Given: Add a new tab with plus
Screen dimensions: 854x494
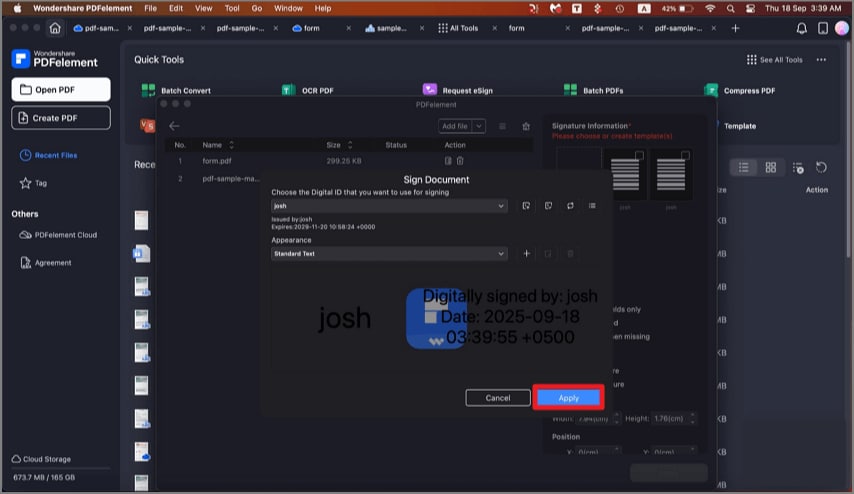Looking at the screenshot, I should pos(735,28).
